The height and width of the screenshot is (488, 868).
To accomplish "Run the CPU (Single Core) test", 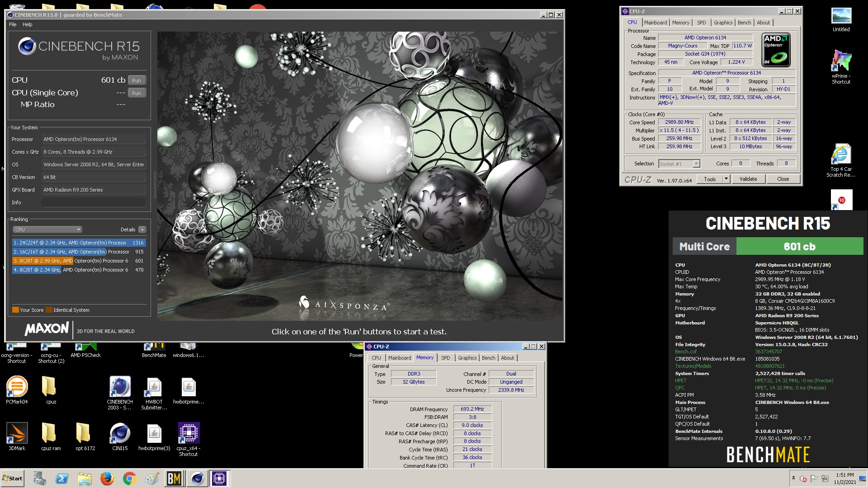I will (x=137, y=93).
